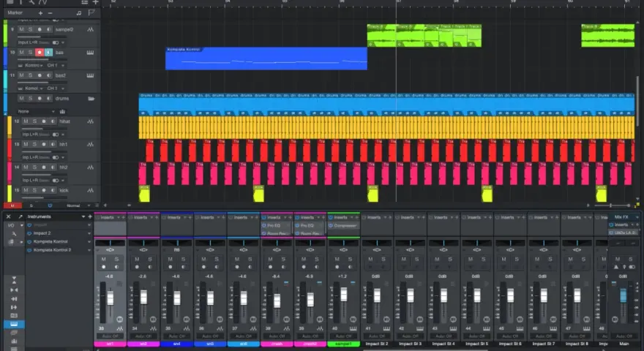Close the mixer console with X icon
644x351 pixels.
click(x=8, y=216)
